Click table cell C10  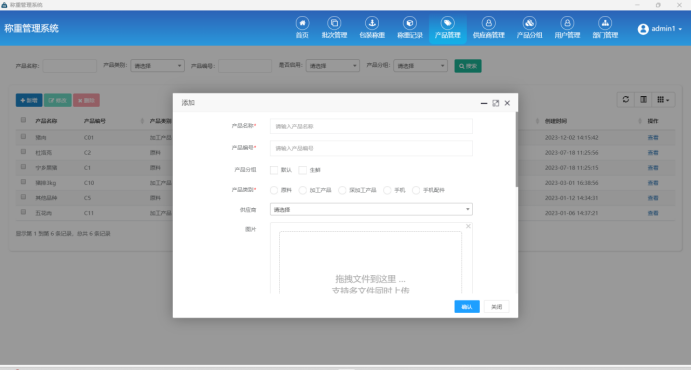point(89,183)
